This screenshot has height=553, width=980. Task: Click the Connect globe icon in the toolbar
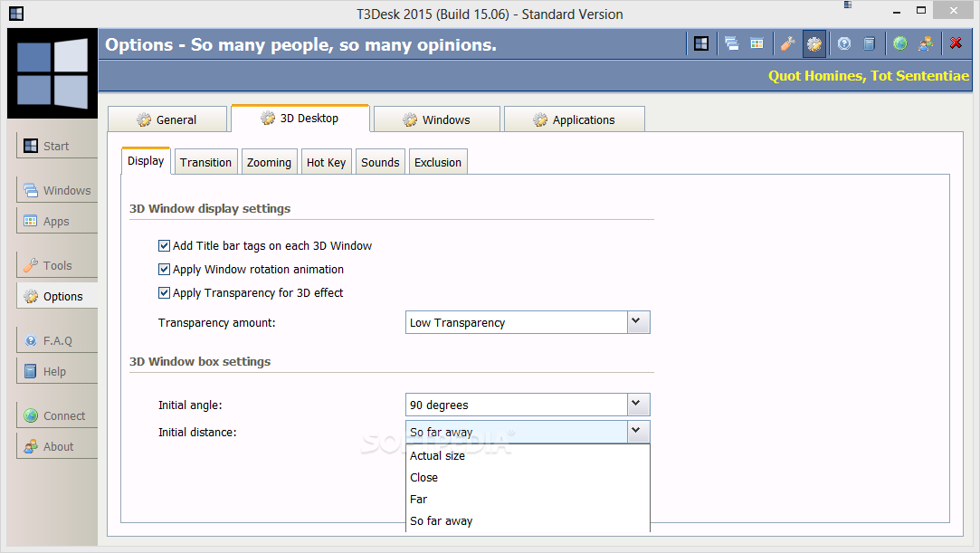tap(900, 43)
